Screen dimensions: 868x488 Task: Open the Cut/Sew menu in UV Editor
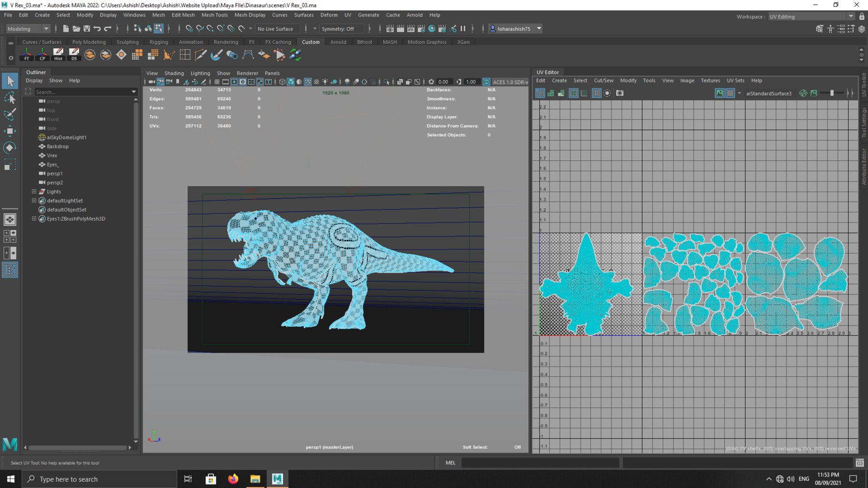click(x=603, y=80)
